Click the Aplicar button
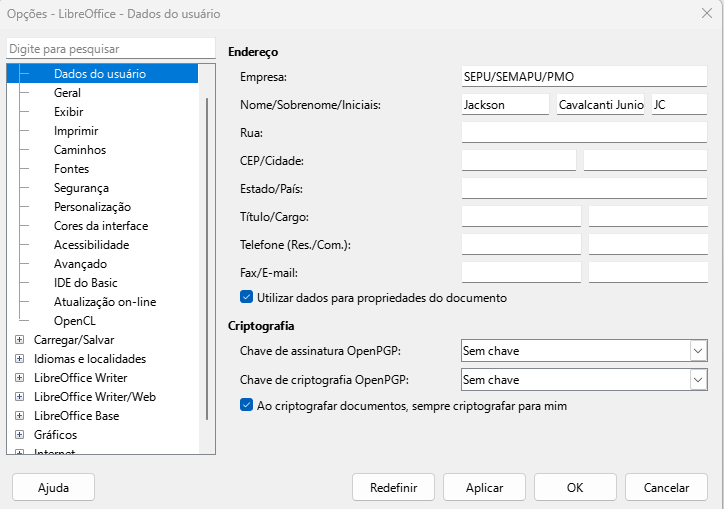Image resolution: width=724 pixels, height=509 pixels. pos(484,487)
